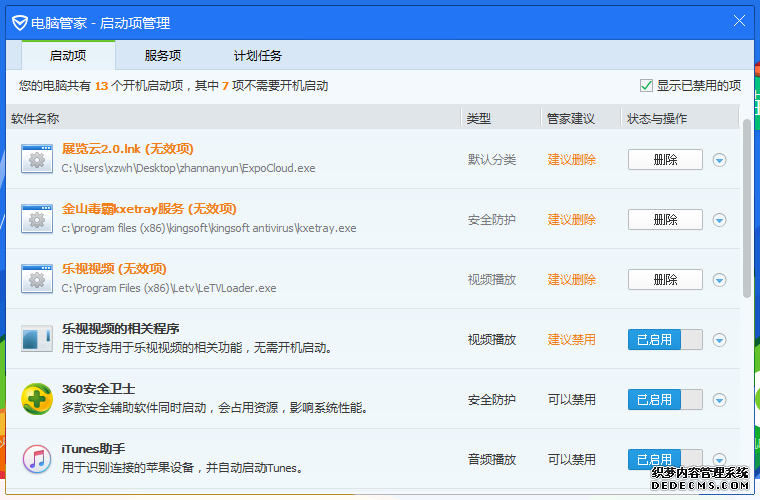Click 删除 for 金山毒霸kxetray服务
This screenshot has height=500, width=760.
click(665, 219)
